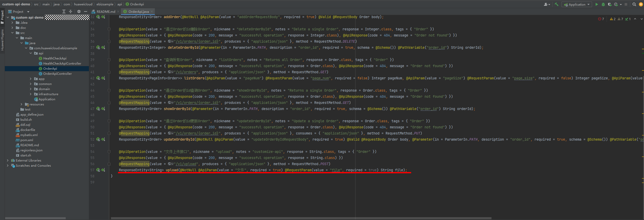Screen dimensions: 644x220
Task: Select the OrderApi.java editor tab
Action: coord(138,11)
